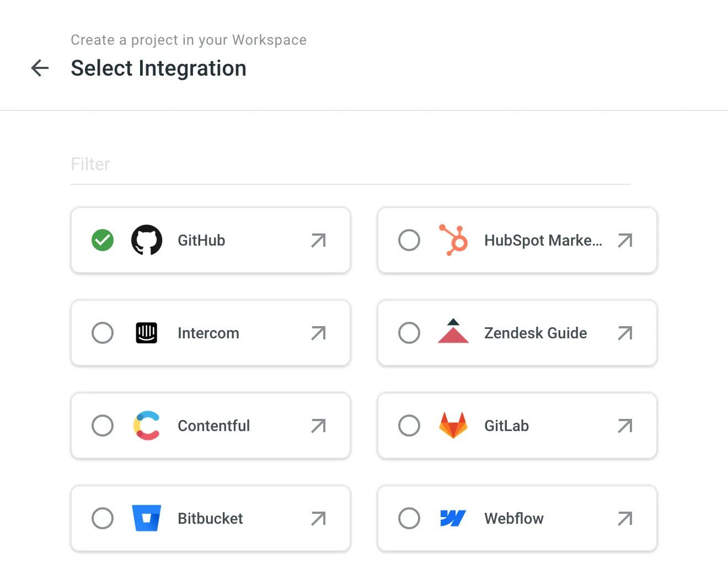728x574 pixels.
Task: Click the Contentful logo icon
Action: (146, 426)
